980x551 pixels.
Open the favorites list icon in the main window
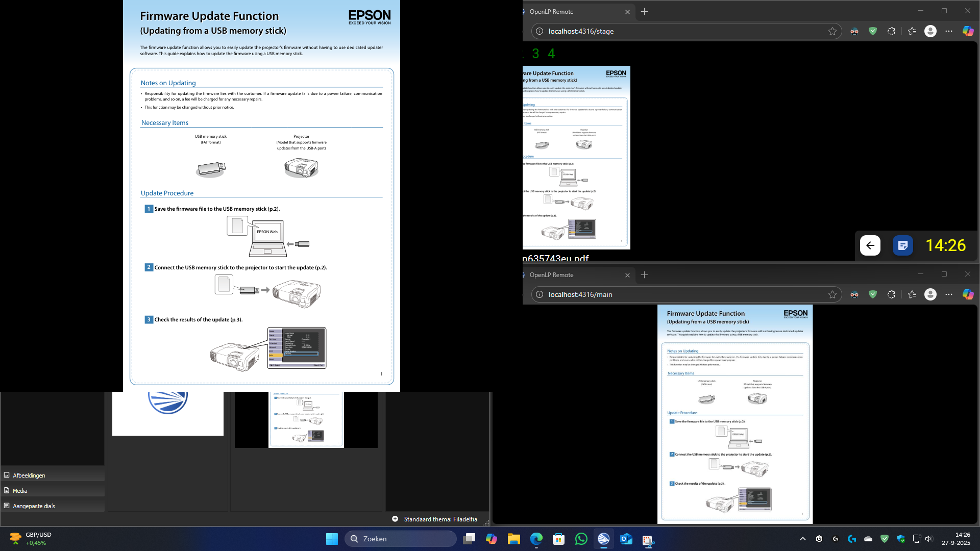(x=912, y=294)
